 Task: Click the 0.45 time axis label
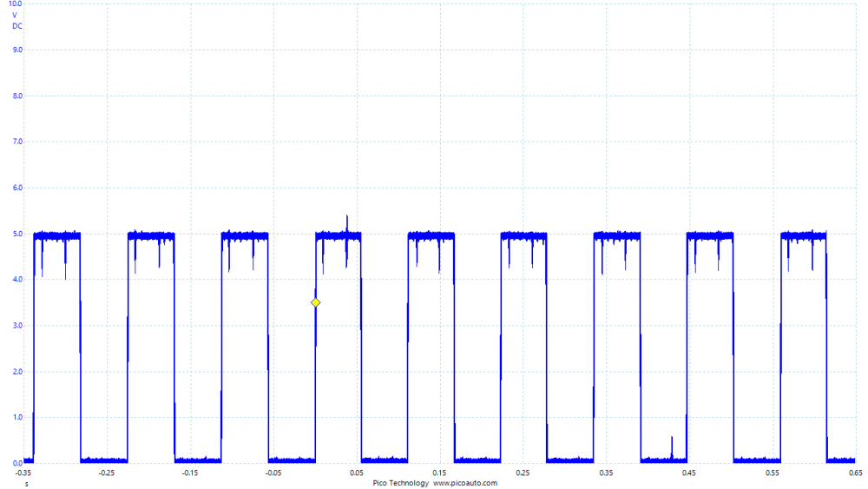689,473
